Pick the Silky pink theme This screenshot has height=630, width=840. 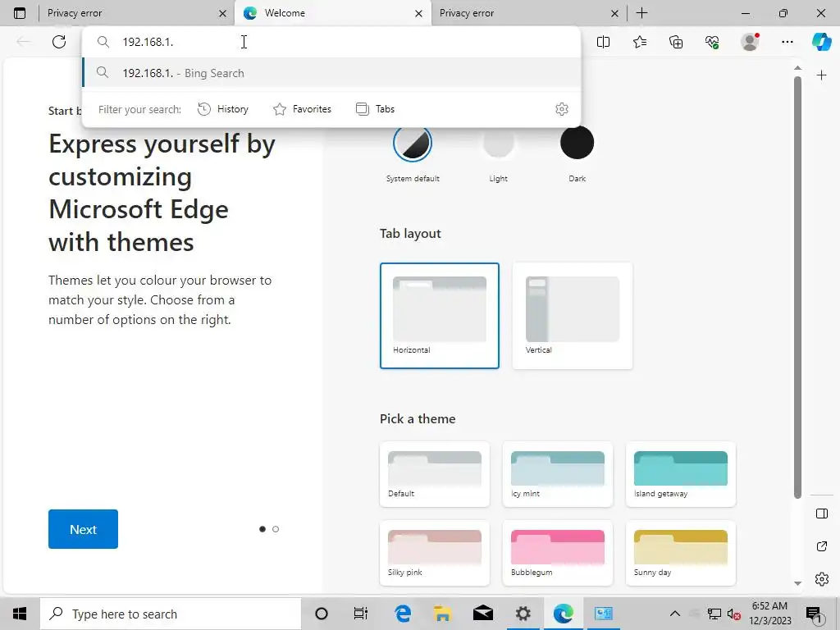pyautogui.click(x=435, y=553)
